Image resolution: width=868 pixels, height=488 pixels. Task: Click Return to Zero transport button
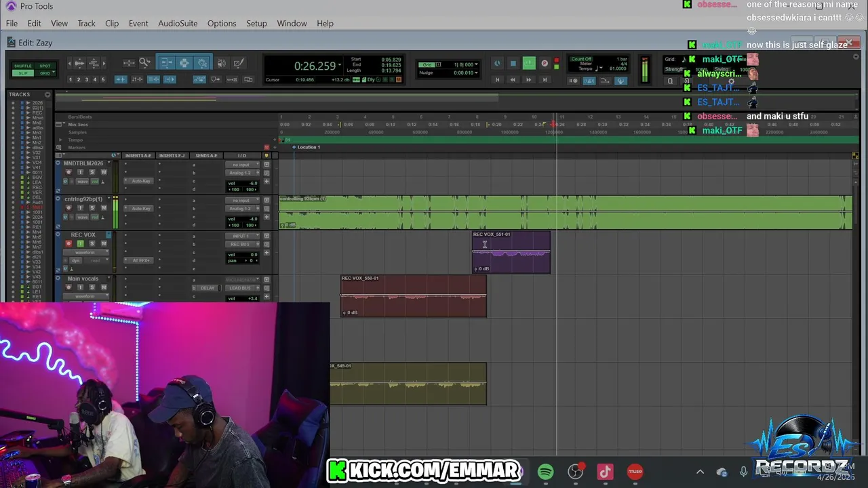click(x=497, y=79)
